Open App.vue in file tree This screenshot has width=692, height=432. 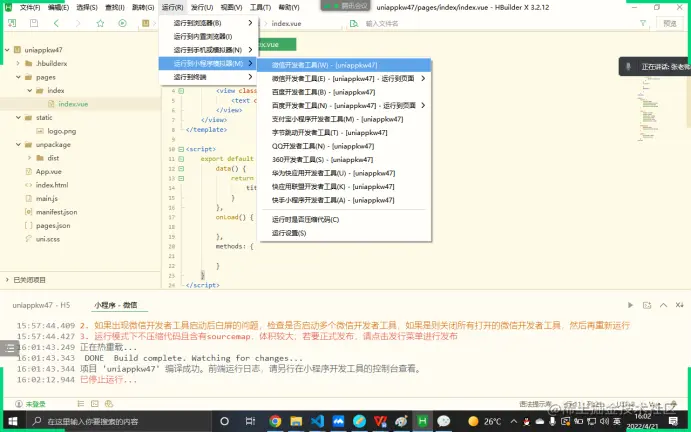point(49,172)
